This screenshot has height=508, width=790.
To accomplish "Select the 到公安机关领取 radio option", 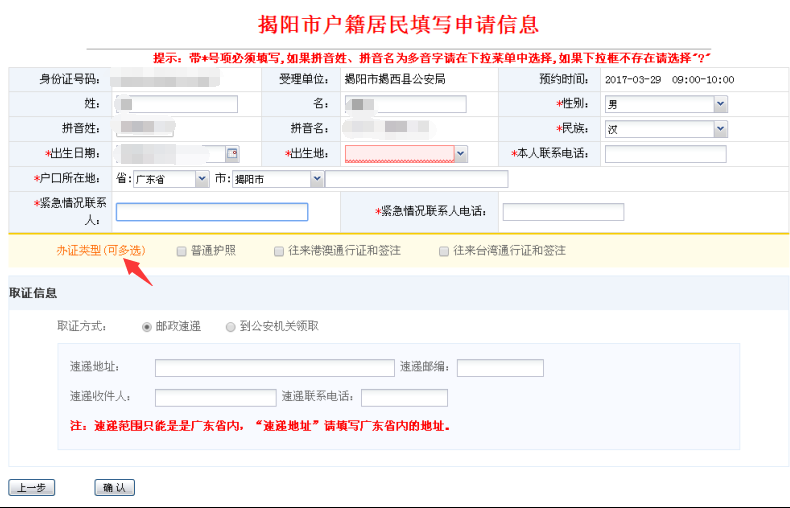I will pos(231,327).
